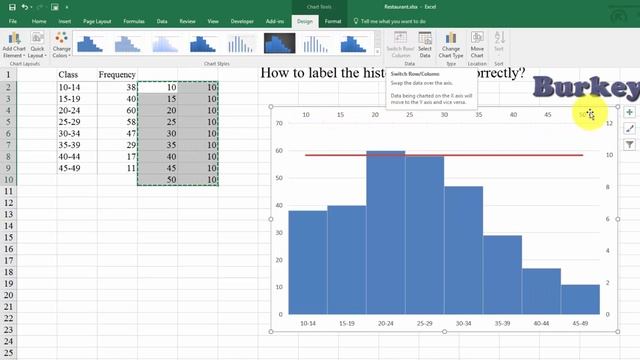Open the Page Layout tab

(x=97, y=21)
